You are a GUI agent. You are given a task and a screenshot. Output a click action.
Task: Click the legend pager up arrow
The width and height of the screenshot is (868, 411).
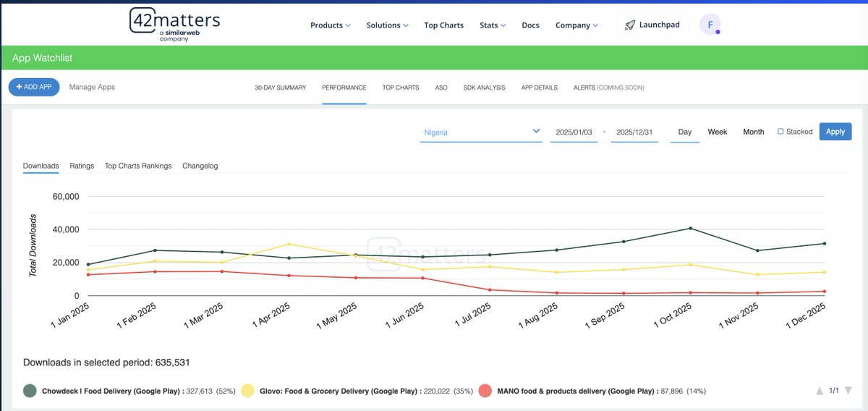tap(820, 391)
